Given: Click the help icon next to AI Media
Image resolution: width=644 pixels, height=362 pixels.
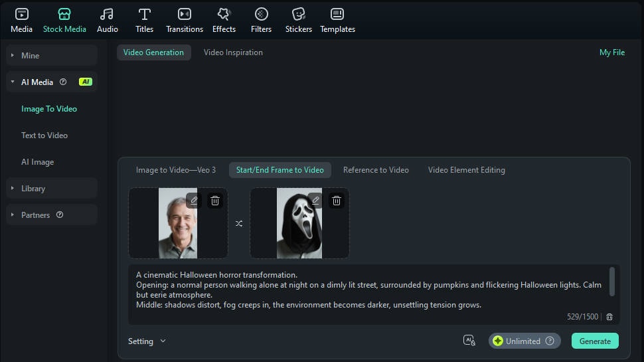Looking at the screenshot, I should pos(63,82).
